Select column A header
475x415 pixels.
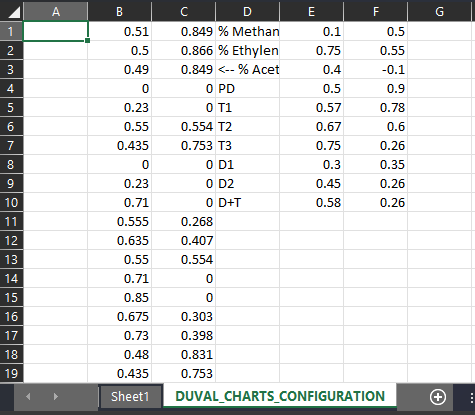point(56,11)
